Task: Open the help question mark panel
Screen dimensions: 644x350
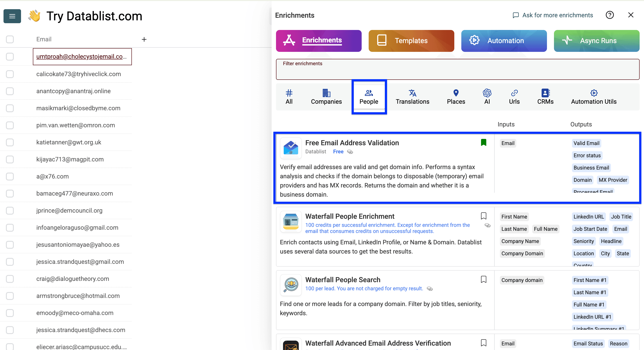Action: (610, 15)
